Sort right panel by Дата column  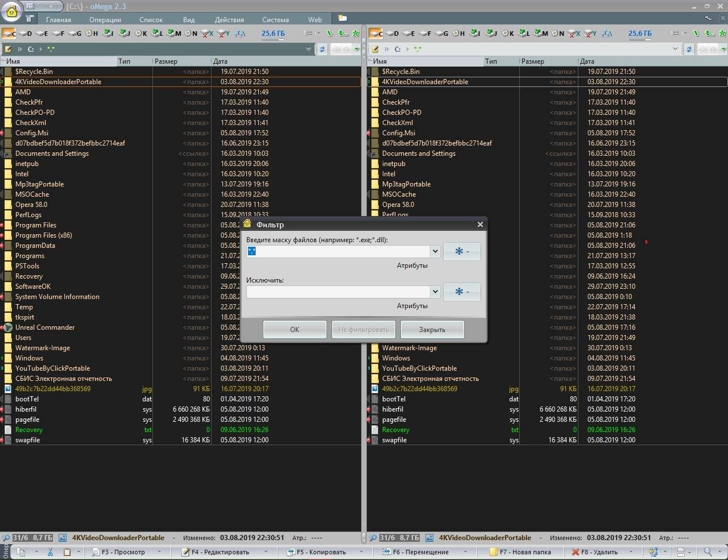click(653, 61)
